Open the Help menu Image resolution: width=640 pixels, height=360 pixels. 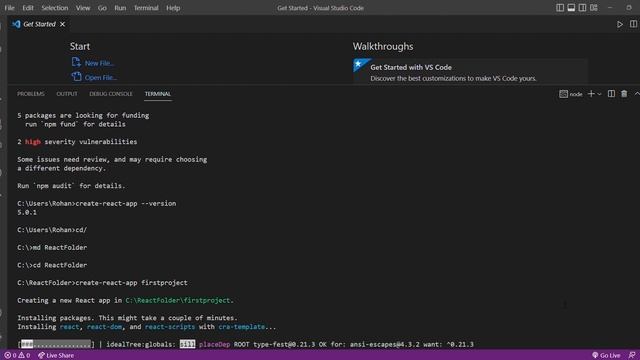(173, 8)
